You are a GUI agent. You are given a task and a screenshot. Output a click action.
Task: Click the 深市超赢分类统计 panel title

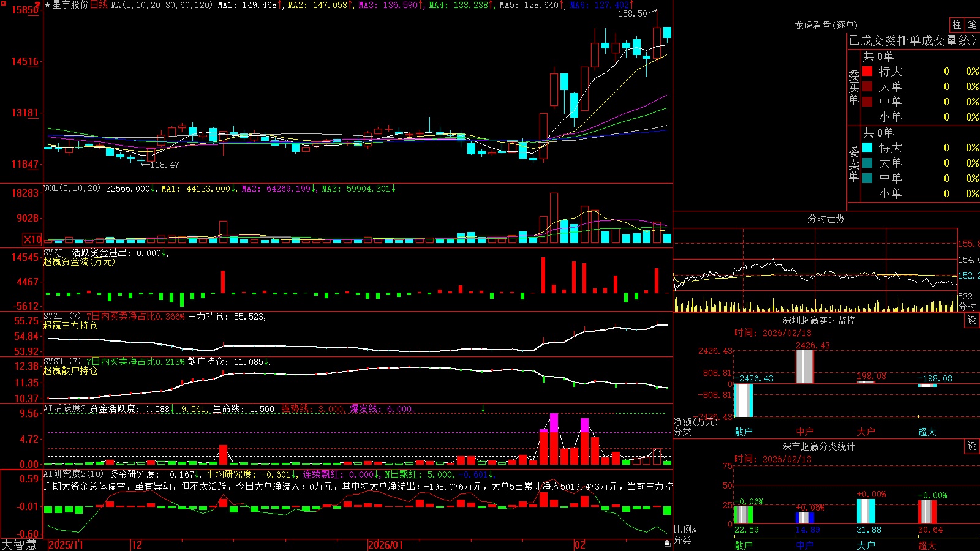tap(819, 446)
